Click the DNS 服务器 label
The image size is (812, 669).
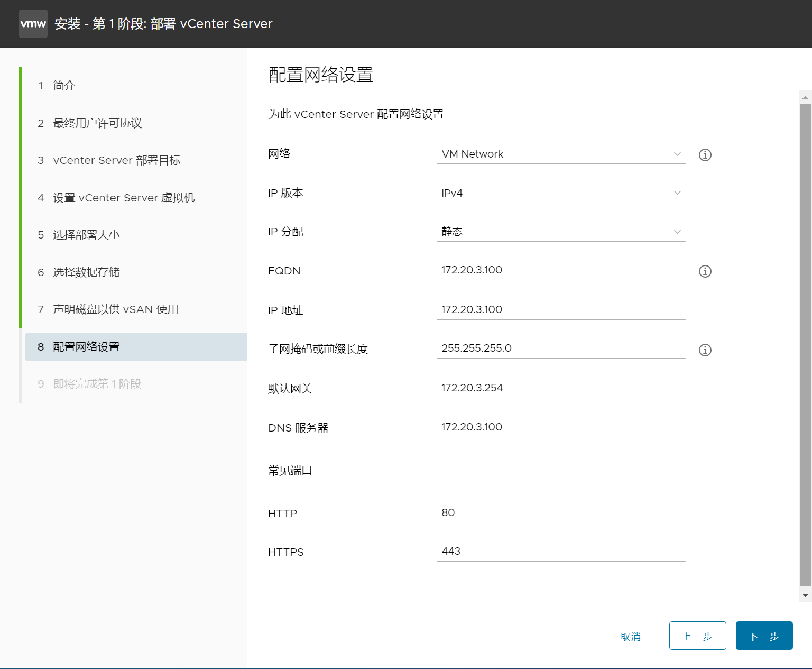pyautogui.click(x=298, y=428)
